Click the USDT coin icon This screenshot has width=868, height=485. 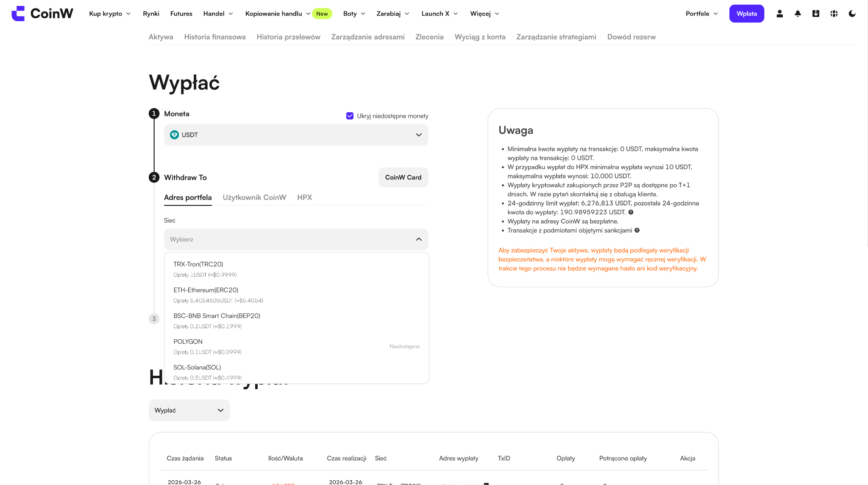(x=174, y=135)
